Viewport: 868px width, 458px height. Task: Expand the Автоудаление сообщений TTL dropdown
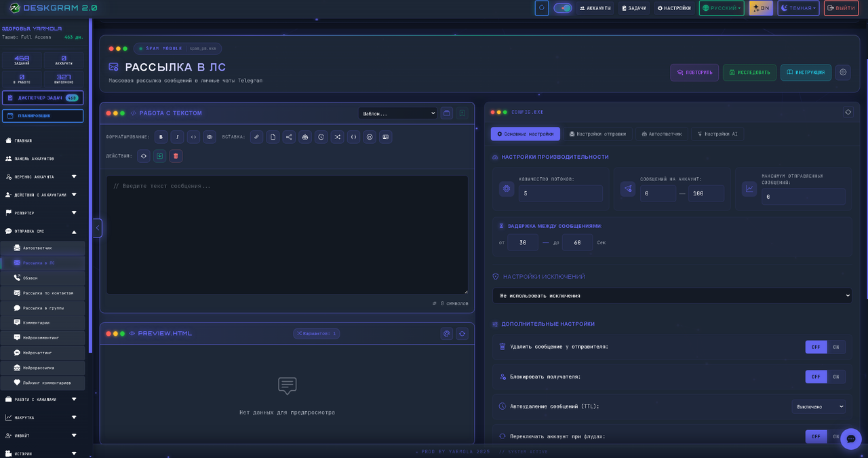click(x=818, y=406)
